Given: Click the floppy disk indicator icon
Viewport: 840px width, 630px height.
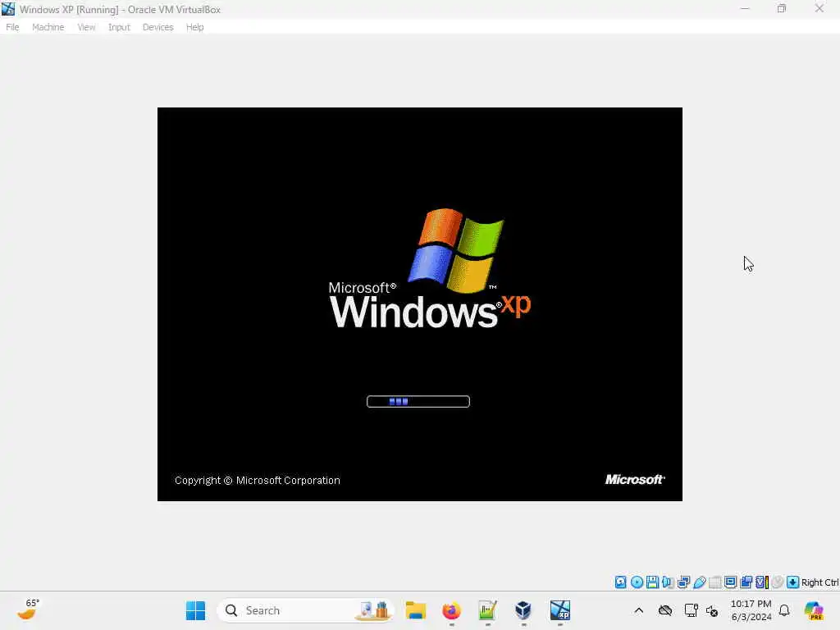Looking at the screenshot, I should click(652, 582).
